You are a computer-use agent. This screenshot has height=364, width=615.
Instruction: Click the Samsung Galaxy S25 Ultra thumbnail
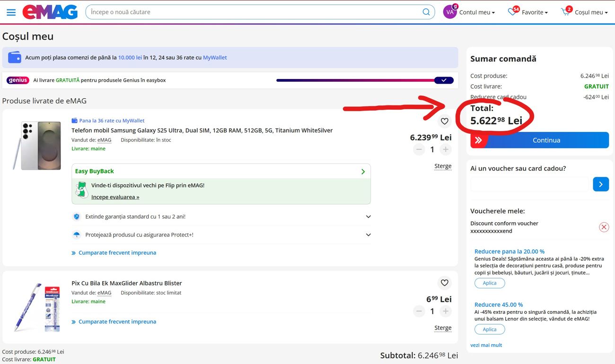(x=37, y=145)
